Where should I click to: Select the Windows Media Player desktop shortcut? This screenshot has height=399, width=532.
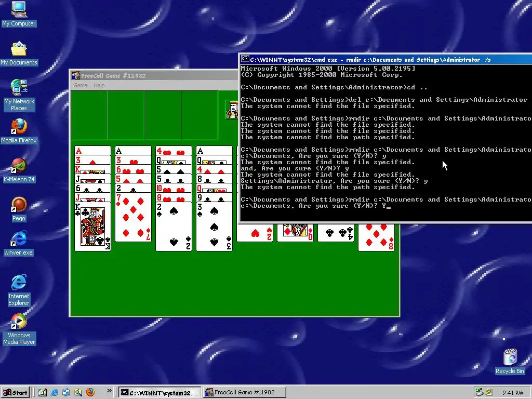click(x=19, y=329)
